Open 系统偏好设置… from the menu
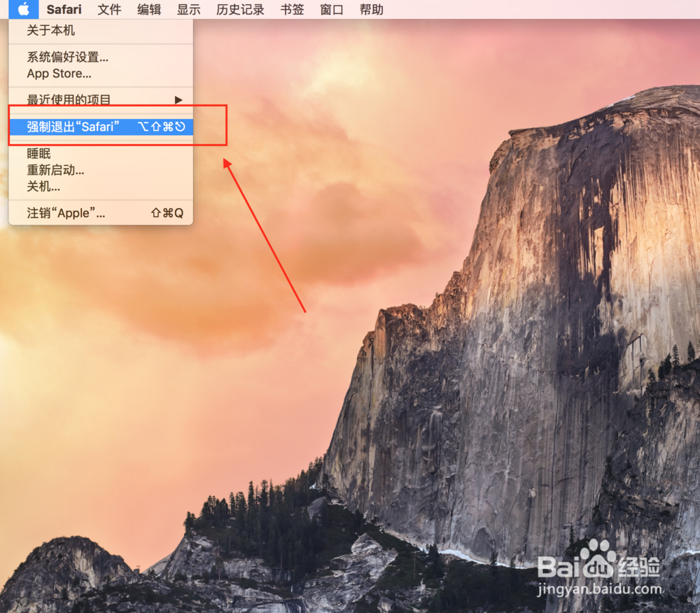This screenshot has width=700, height=613. coord(101,57)
